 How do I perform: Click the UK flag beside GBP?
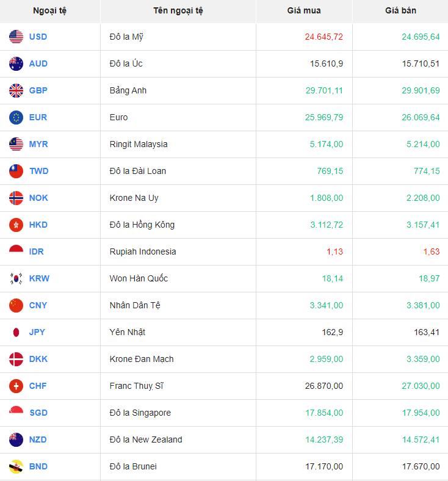tap(16, 90)
